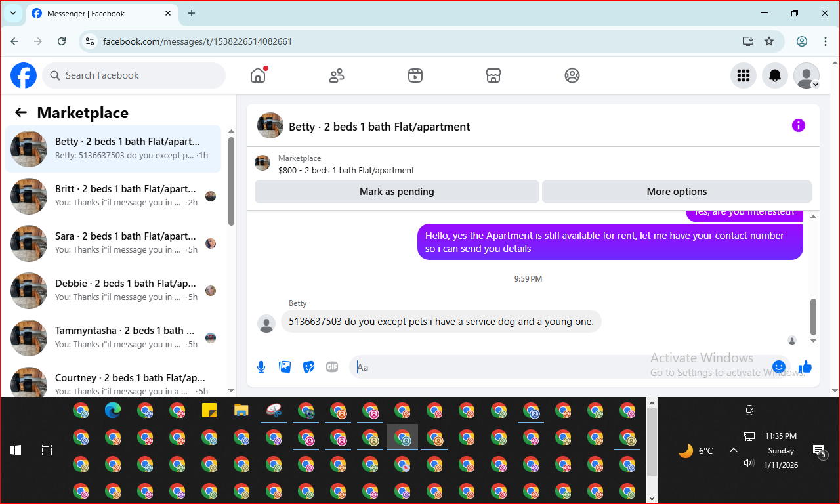Open the Video icon in Facebook's top bar
This screenshot has width=840, height=504.
coord(415,75)
